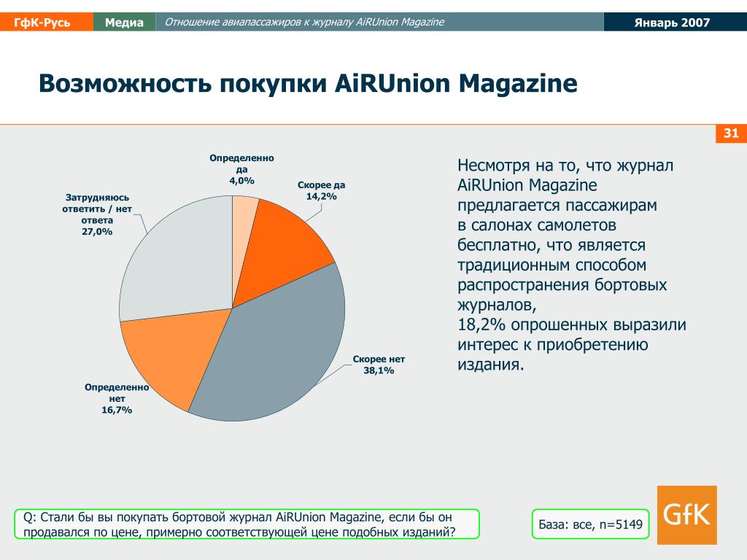Select the 'Медиа' green header block
This screenshot has height=560, width=747.
(x=124, y=22)
